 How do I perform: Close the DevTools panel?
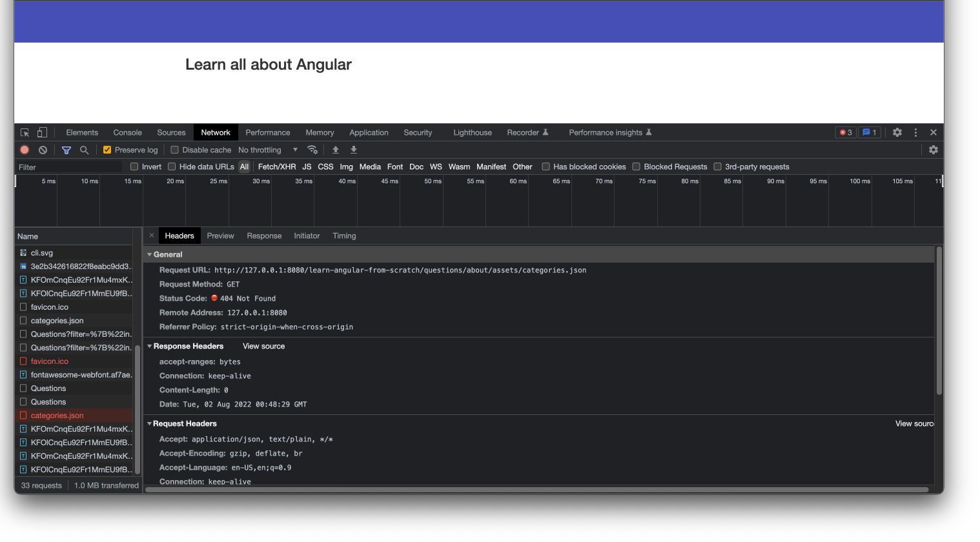[934, 132]
